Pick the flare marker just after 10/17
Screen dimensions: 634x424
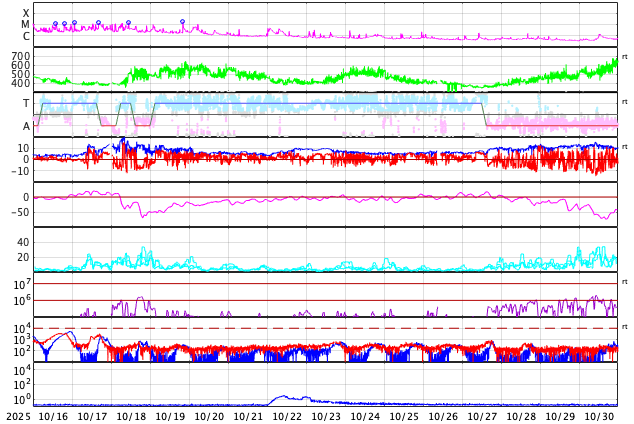tap(98, 22)
